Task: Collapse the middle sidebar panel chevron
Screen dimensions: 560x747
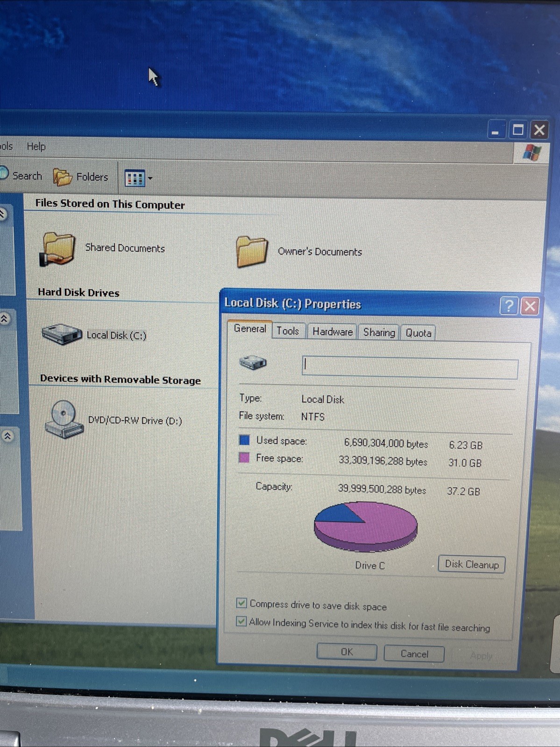Action: click(4, 319)
